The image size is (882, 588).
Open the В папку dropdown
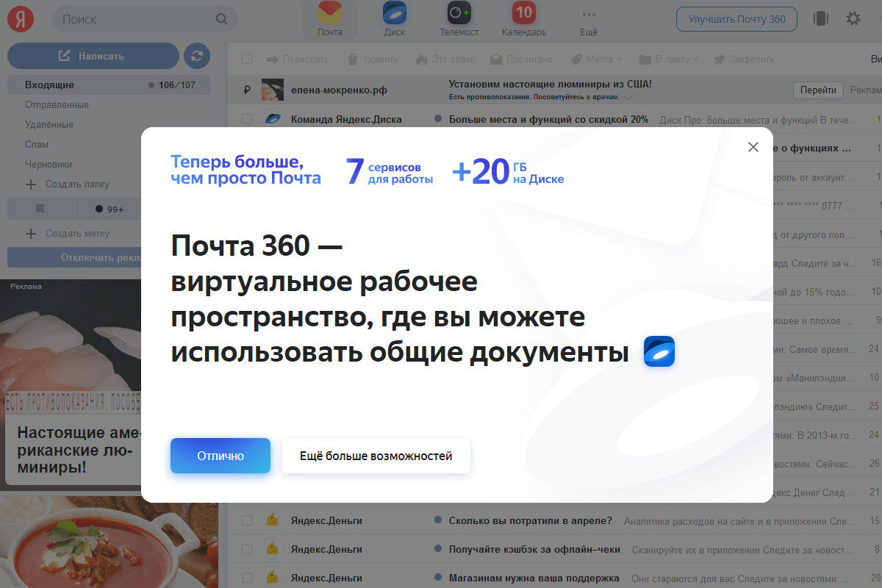click(668, 59)
